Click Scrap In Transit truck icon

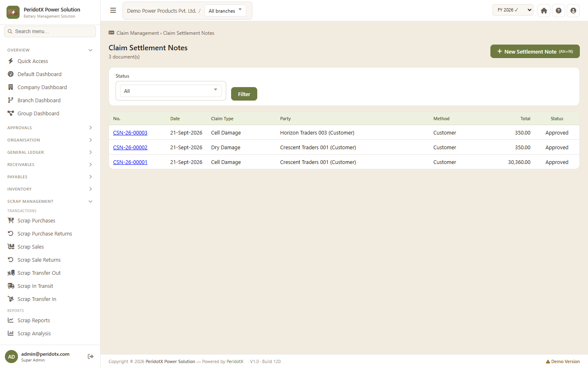tap(11, 286)
